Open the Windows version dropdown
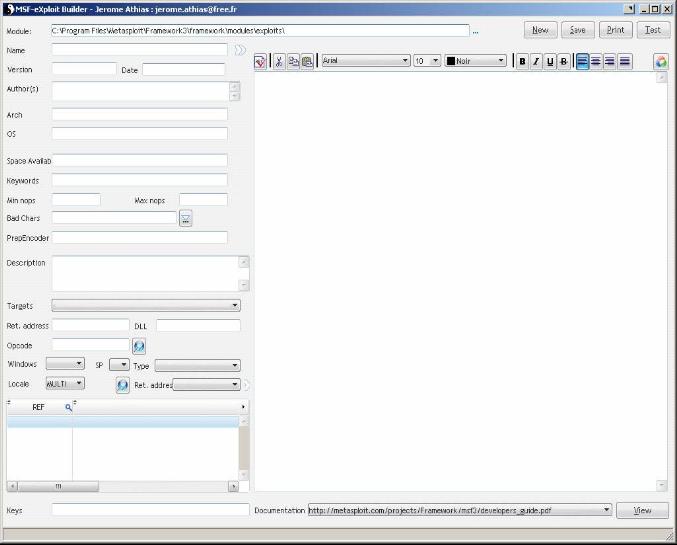The image size is (677, 545). (65, 364)
